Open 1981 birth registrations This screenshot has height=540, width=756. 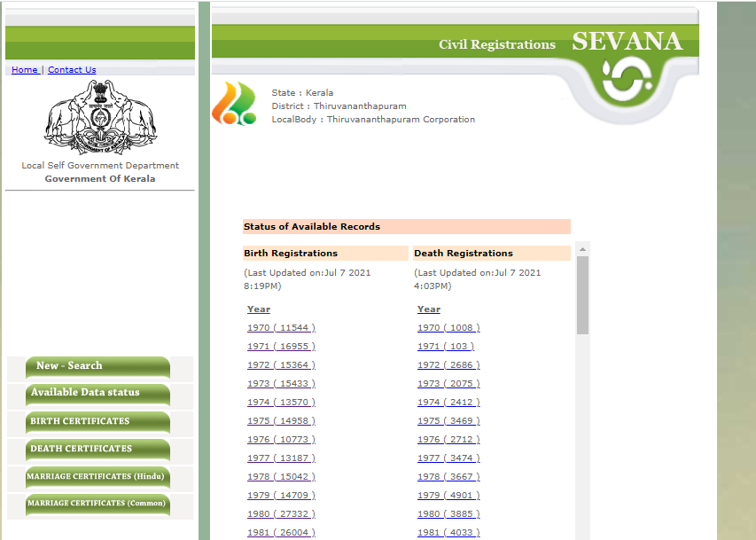280,532
